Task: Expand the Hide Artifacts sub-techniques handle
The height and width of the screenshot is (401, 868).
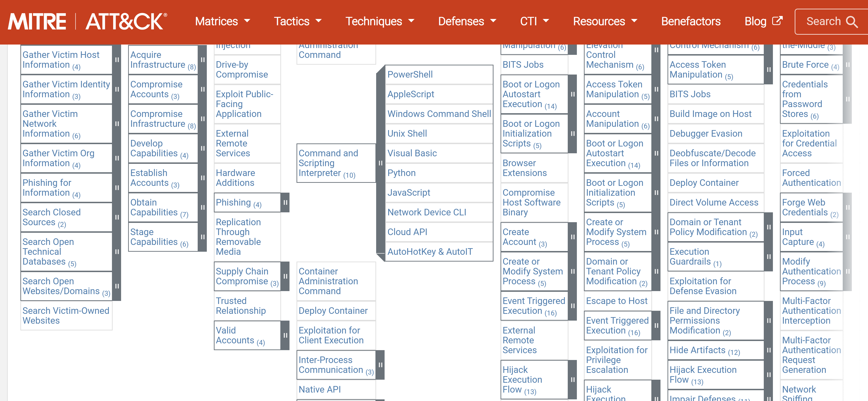Action: tap(769, 350)
